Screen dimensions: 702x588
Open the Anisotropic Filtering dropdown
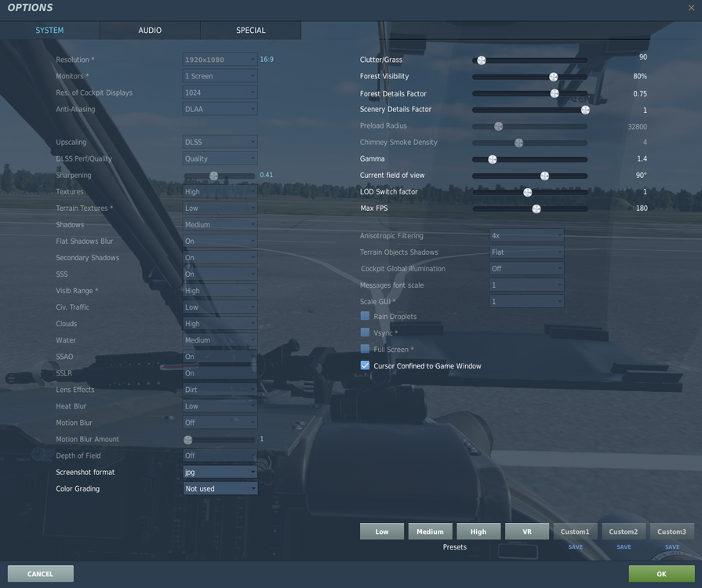(526, 235)
